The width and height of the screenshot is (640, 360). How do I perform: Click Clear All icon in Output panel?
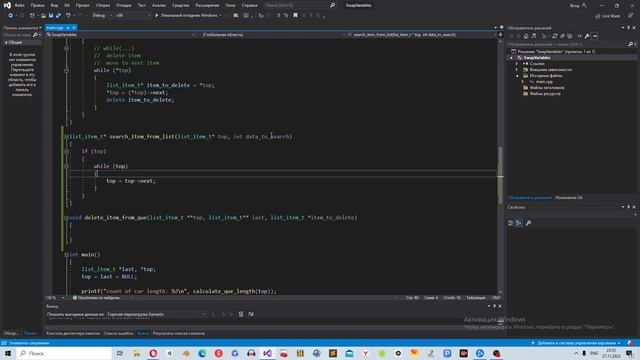[x=241, y=314]
